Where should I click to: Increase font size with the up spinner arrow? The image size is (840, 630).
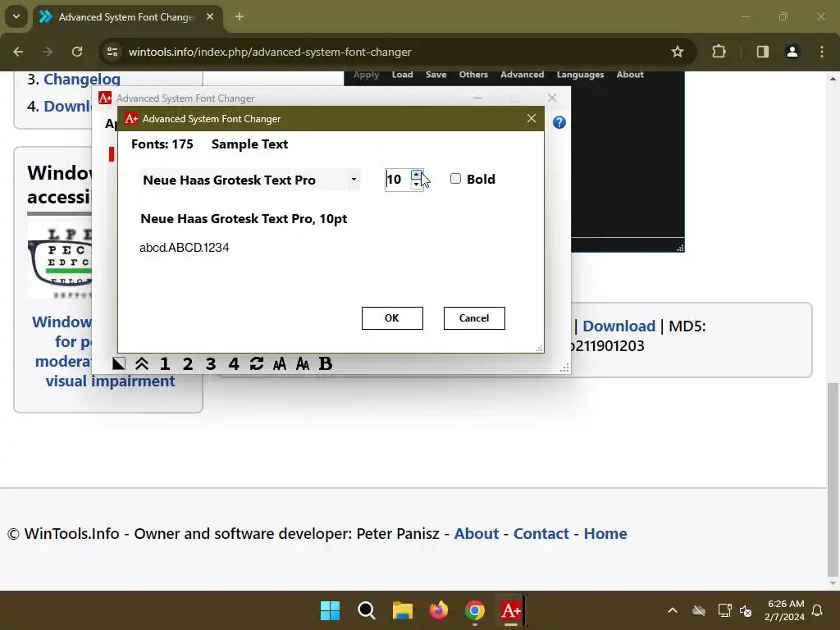(416, 174)
